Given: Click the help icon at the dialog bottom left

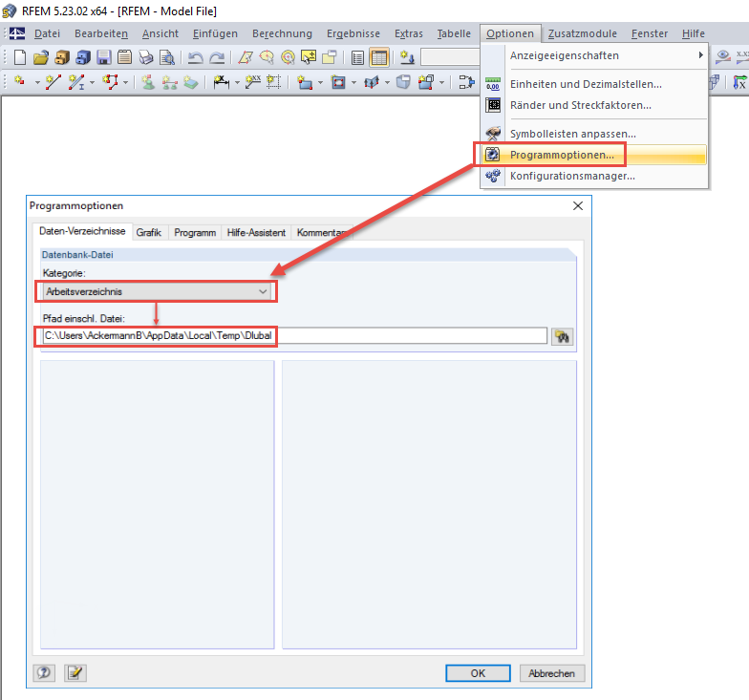Looking at the screenshot, I should (x=44, y=672).
